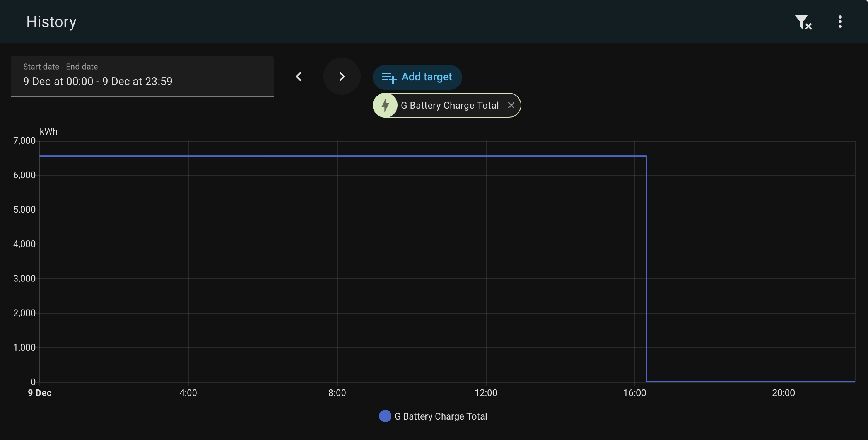Click the 2,000 y-axis value
Image resolution: width=868 pixels, height=440 pixels.
pyautogui.click(x=24, y=313)
